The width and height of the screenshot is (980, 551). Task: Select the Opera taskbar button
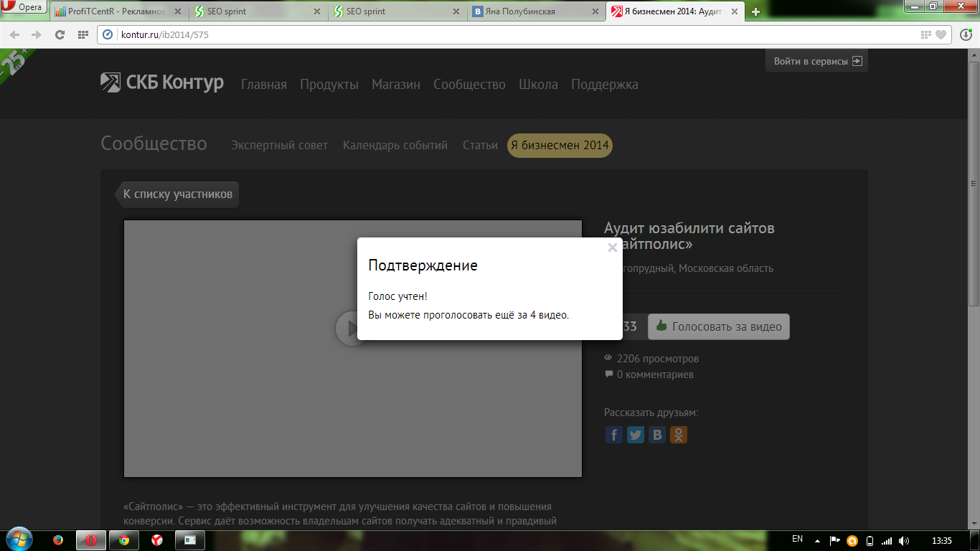coord(91,540)
